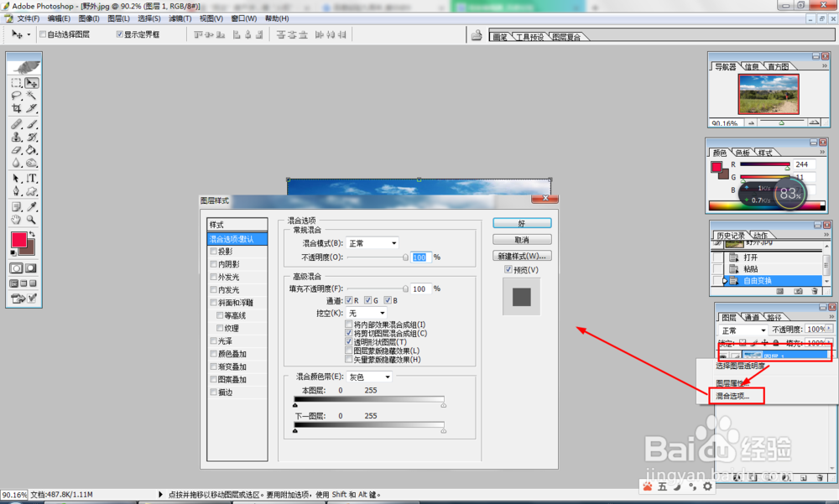Click the 取消 cancel button

(522, 240)
